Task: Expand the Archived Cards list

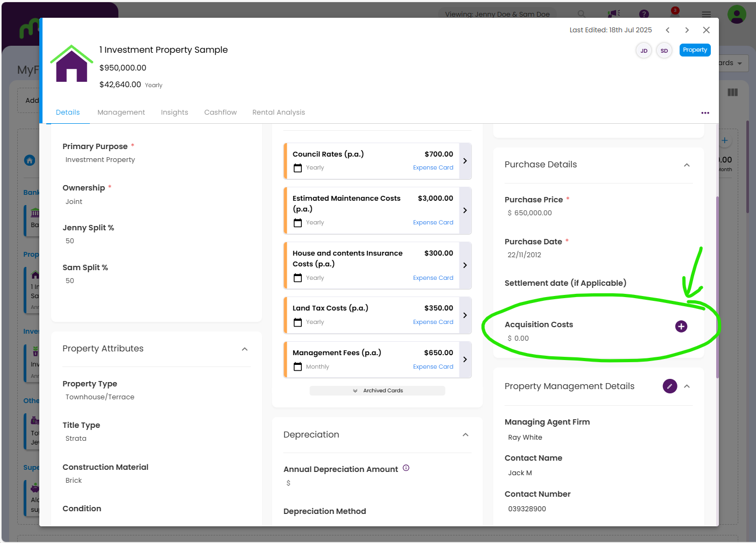Action: (377, 391)
